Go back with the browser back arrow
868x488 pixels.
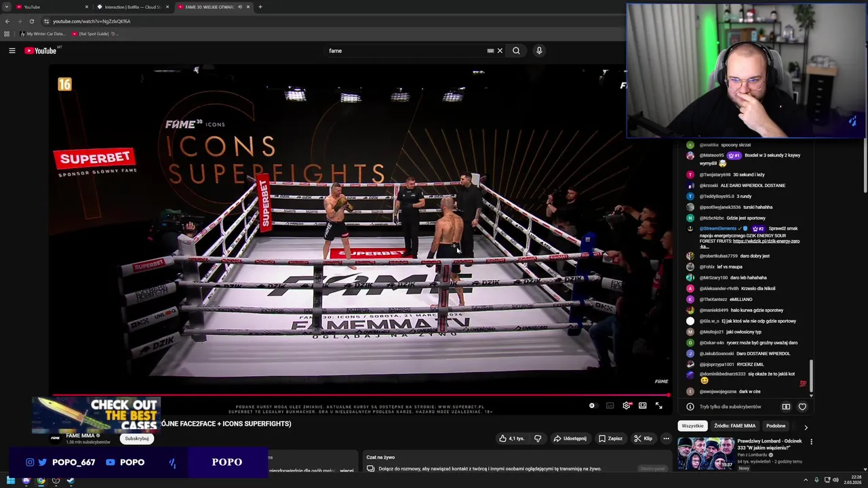pyautogui.click(x=7, y=21)
